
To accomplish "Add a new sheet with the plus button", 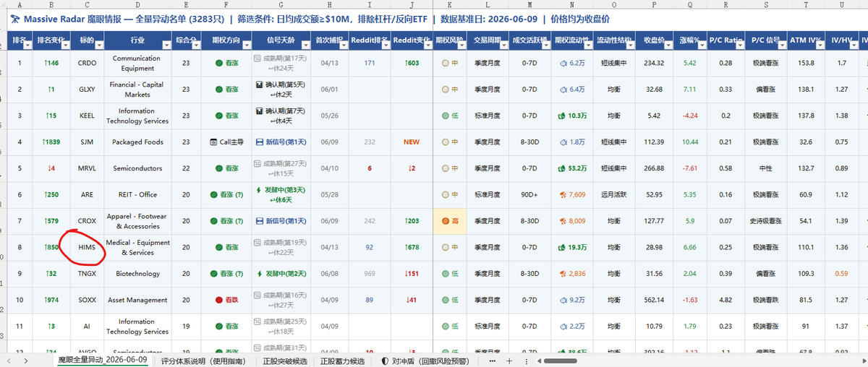I will 509,360.
